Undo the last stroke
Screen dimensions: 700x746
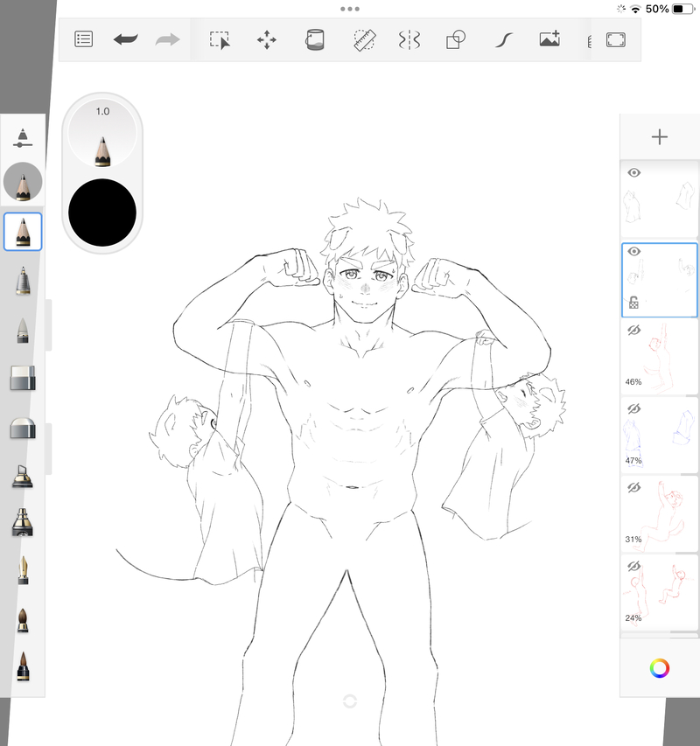[x=126, y=39]
